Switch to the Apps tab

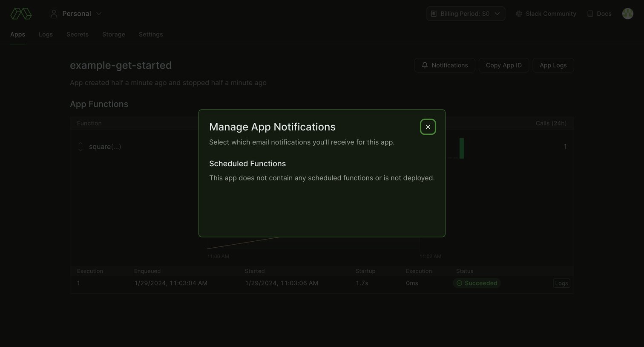coord(17,35)
